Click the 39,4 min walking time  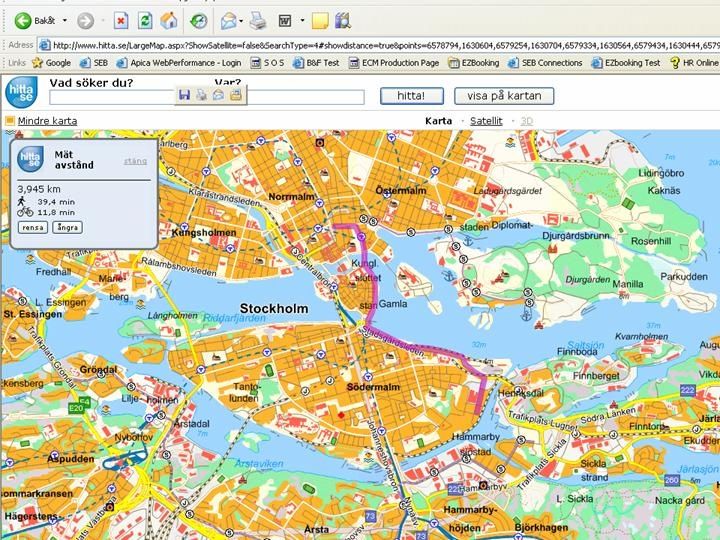[x=56, y=202]
